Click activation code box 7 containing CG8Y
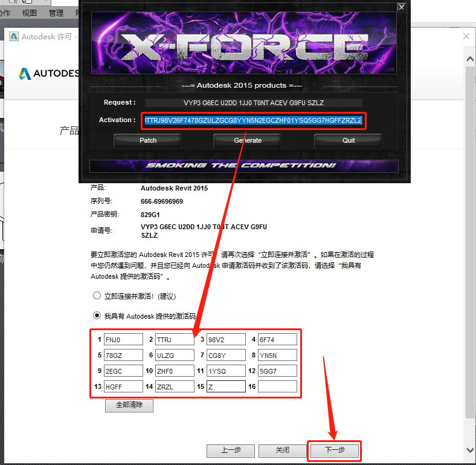Viewport: 476px width, 465px height. click(x=226, y=355)
